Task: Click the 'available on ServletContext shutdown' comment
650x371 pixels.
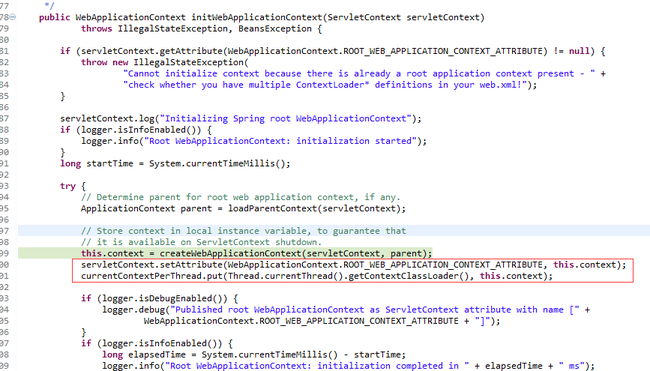Action: (201, 242)
